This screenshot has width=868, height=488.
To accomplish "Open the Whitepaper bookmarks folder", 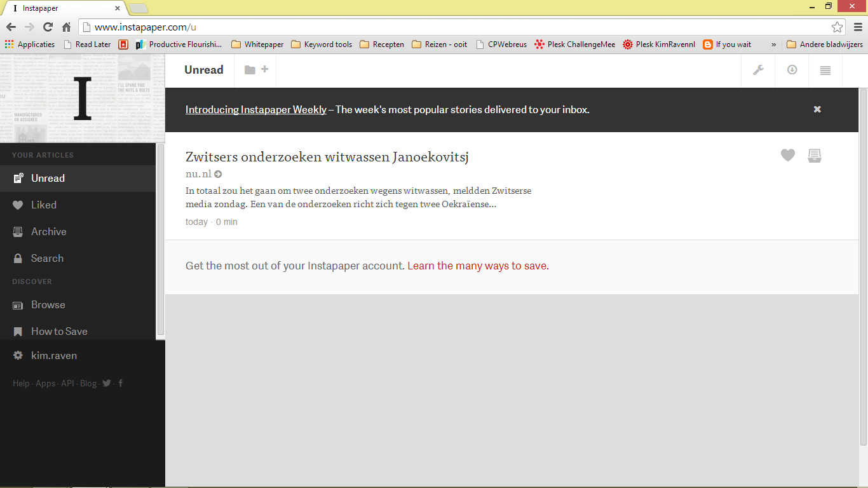I will [257, 44].
